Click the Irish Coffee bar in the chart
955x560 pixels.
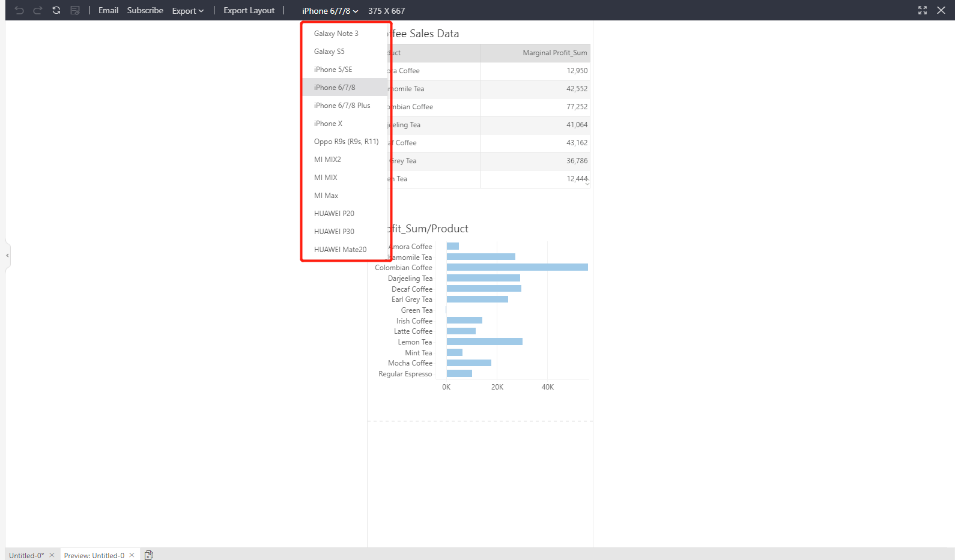tap(464, 321)
